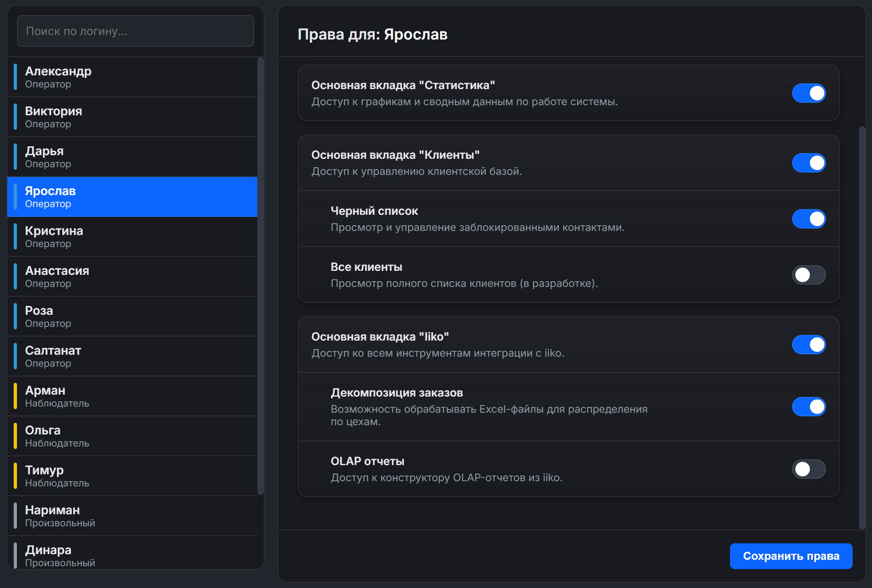Select наблюдатель Ольга
This screenshot has width=872, height=588.
(133, 436)
